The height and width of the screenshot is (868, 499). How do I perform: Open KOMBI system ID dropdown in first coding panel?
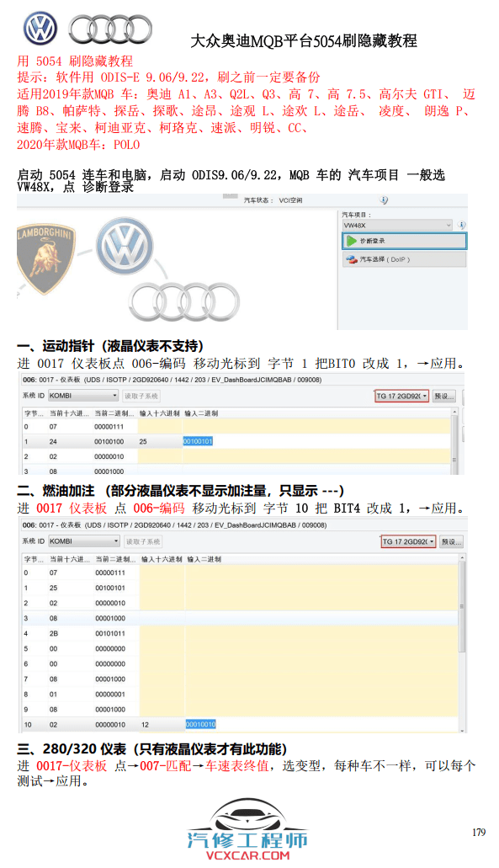tap(83, 396)
